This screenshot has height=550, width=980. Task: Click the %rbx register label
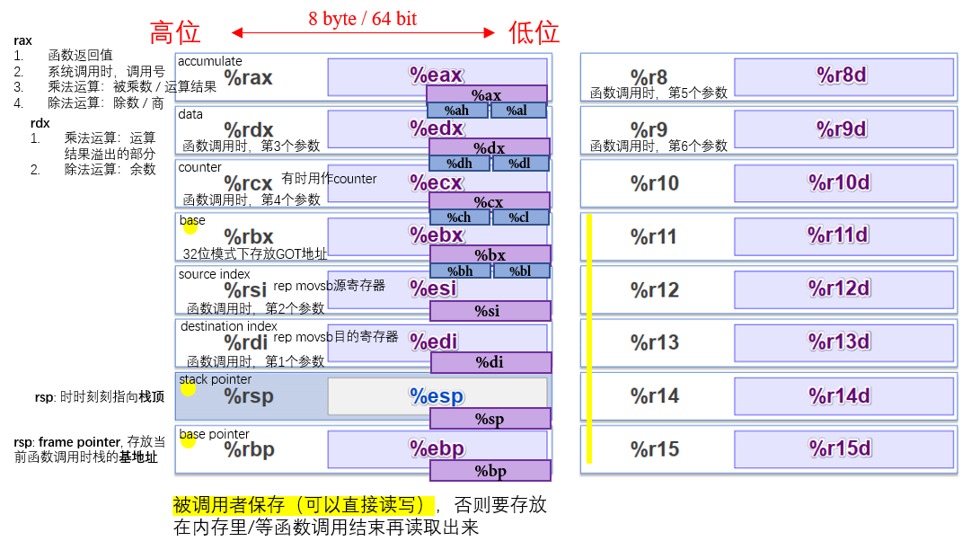tap(249, 237)
